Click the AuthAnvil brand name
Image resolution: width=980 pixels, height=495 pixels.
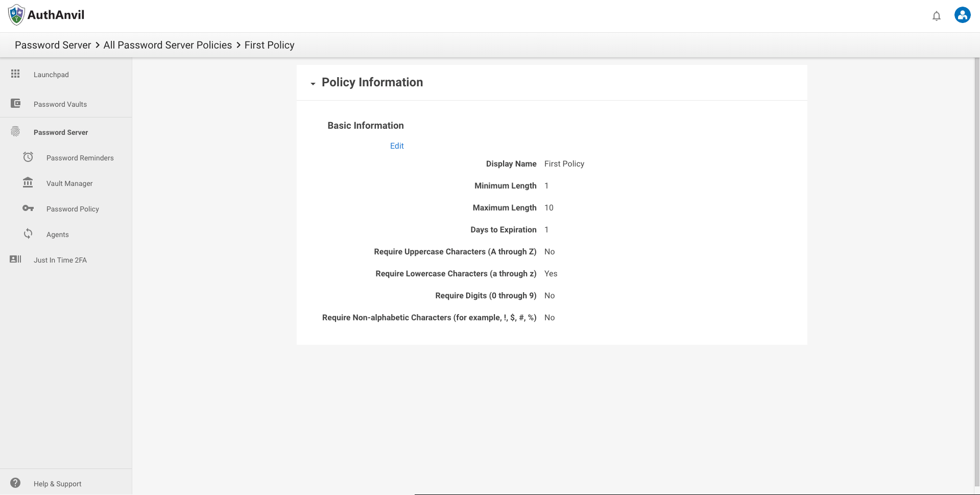56,15
